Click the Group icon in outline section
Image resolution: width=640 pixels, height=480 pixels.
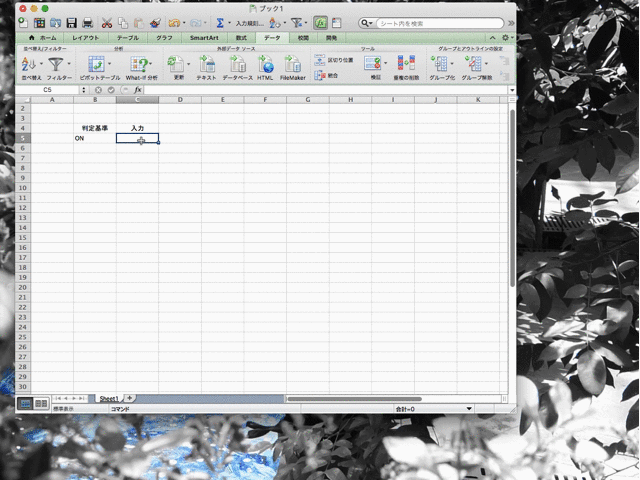tap(441, 64)
